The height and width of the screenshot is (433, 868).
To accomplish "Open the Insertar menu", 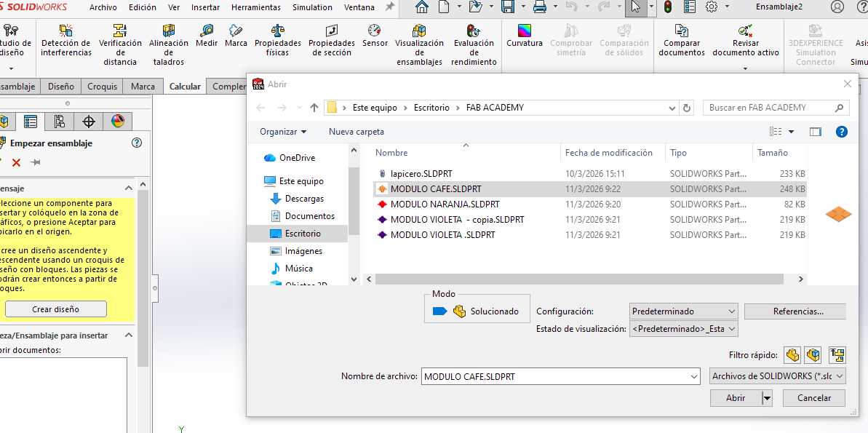I will tap(205, 7).
